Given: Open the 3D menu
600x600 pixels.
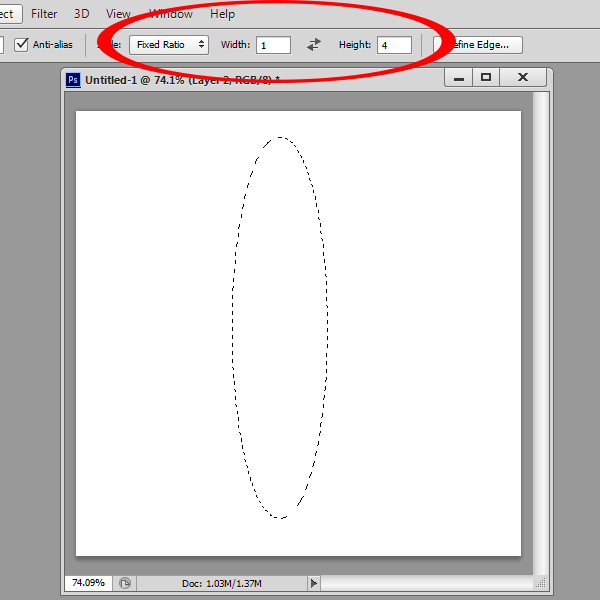Looking at the screenshot, I should click(x=82, y=14).
